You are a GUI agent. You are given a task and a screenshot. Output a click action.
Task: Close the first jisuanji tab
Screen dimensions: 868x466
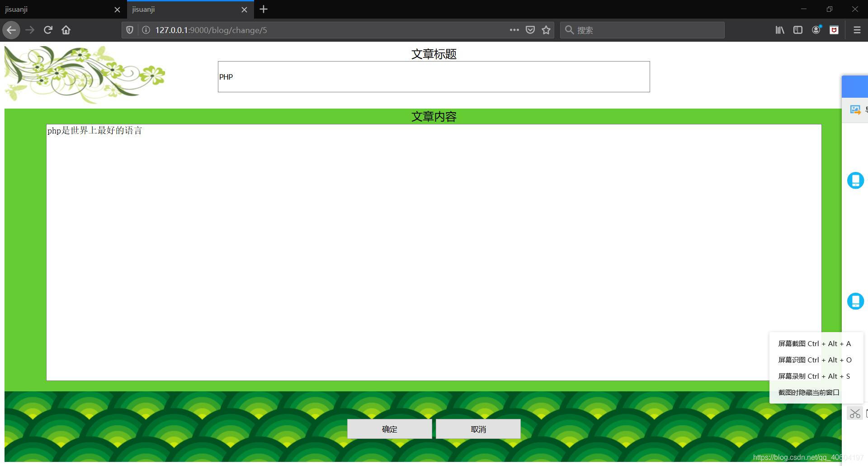pos(117,10)
